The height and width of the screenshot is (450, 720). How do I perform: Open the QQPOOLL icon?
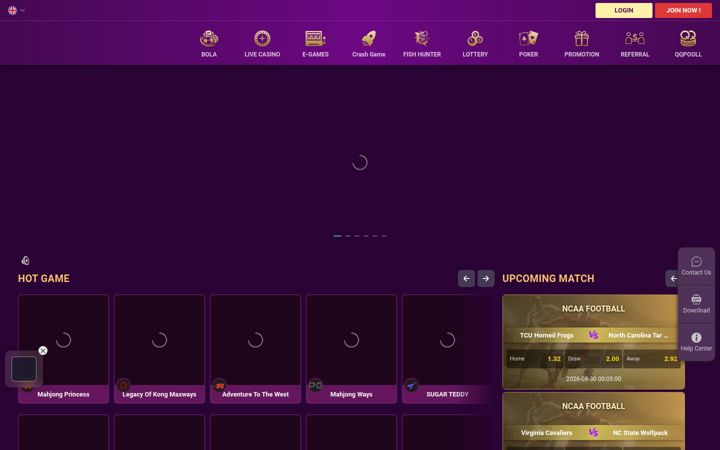[688, 39]
